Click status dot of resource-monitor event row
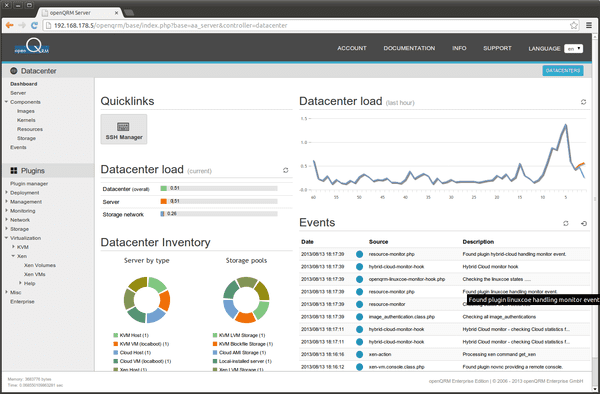Screen dimensions: 600x394 (x=359, y=304)
